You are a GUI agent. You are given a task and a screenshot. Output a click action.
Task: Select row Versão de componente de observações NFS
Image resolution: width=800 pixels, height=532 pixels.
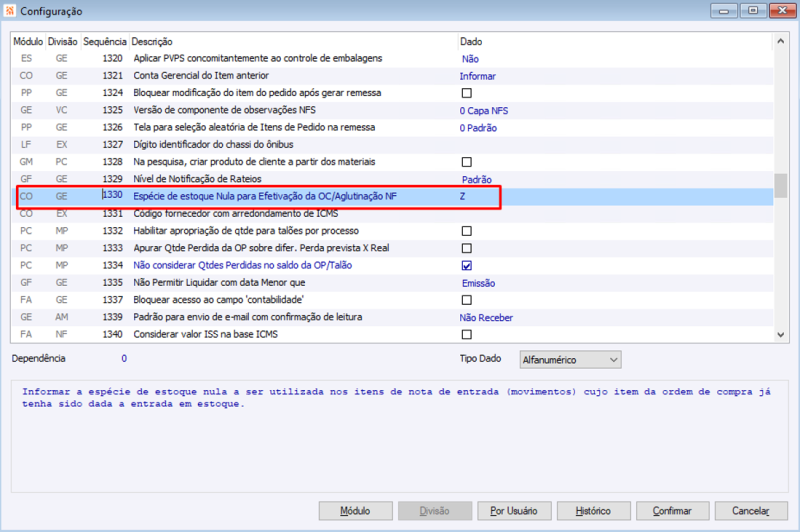click(392, 110)
